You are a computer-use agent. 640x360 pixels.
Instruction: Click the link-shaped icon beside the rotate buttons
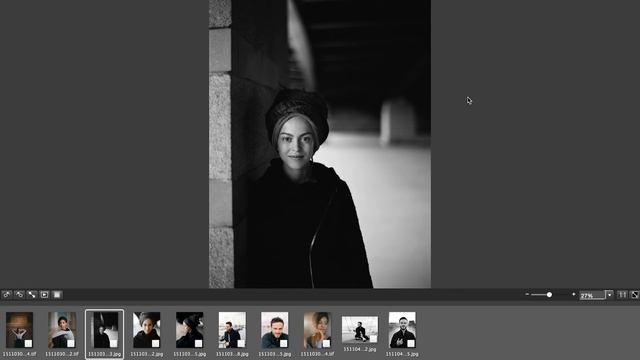(32, 294)
